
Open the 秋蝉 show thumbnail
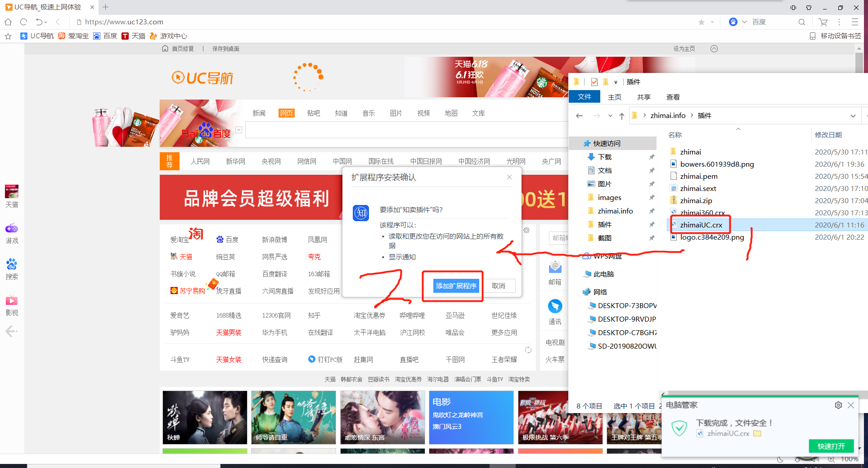pyautogui.click(x=205, y=417)
